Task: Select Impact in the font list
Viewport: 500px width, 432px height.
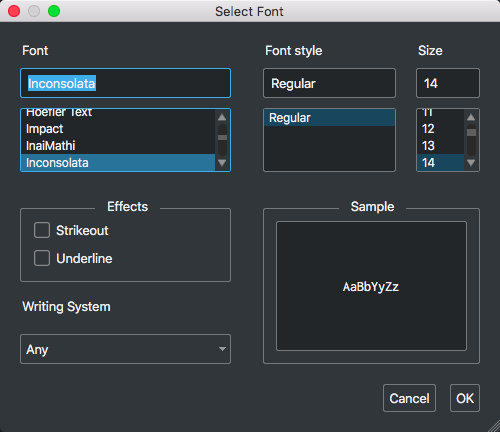Action: coord(118,129)
